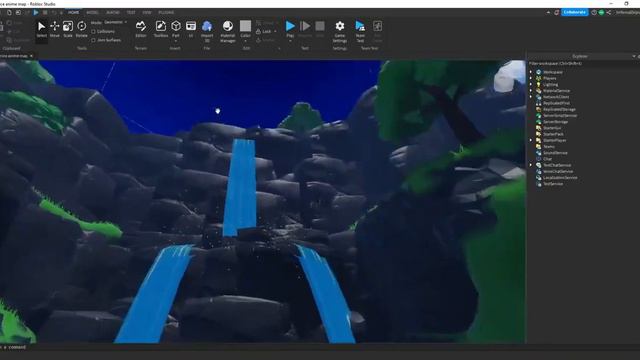Click the Exit Game icon

tap(378, 27)
